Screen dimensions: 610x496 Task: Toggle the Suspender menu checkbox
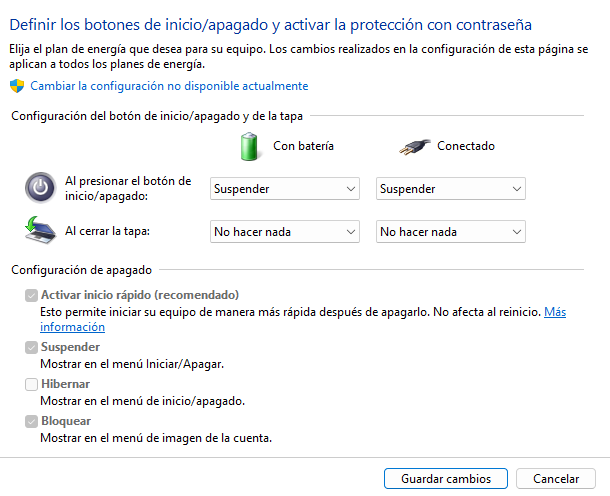click(x=31, y=347)
